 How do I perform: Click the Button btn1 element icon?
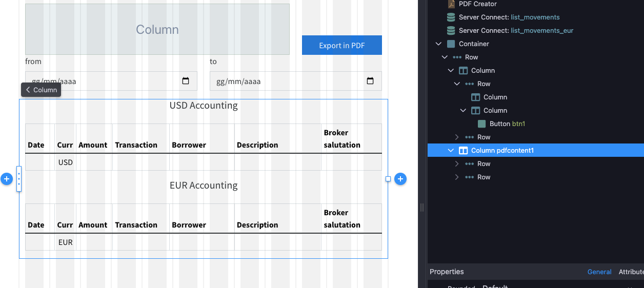(x=481, y=124)
